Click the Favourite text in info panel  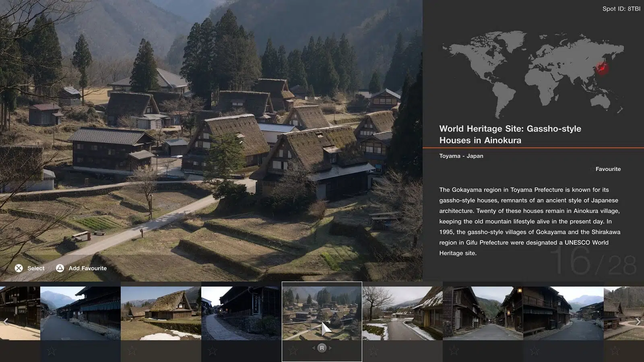[608, 169]
